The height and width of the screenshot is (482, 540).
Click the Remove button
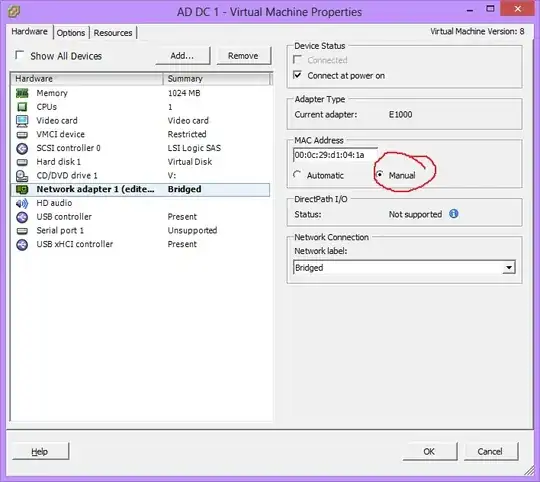[243, 56]
